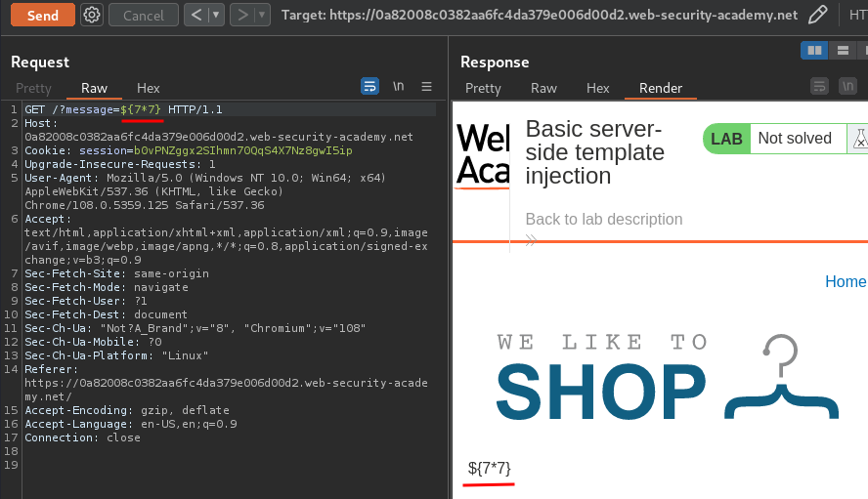Click the Sec-Fetch-Dest: document header
This screenshot has height=499, width=868.
click(x=107, y=314)
